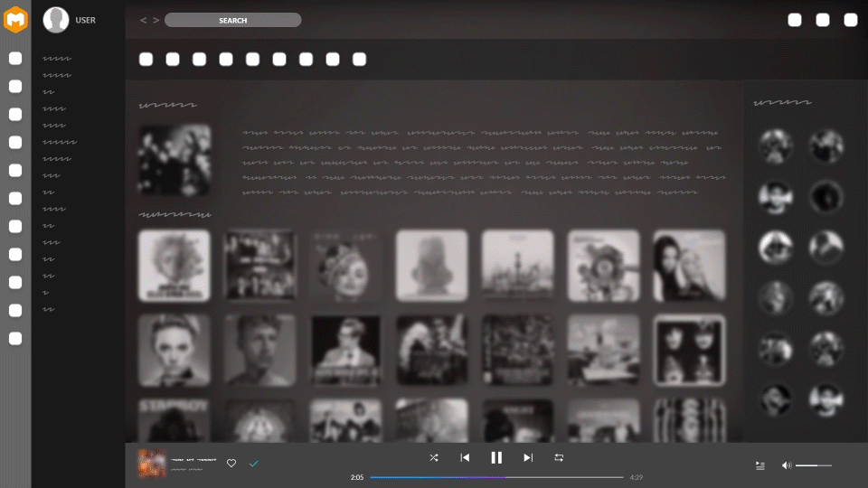
Task: Go forward with the right arrow
Action: [x=156, y=20]
